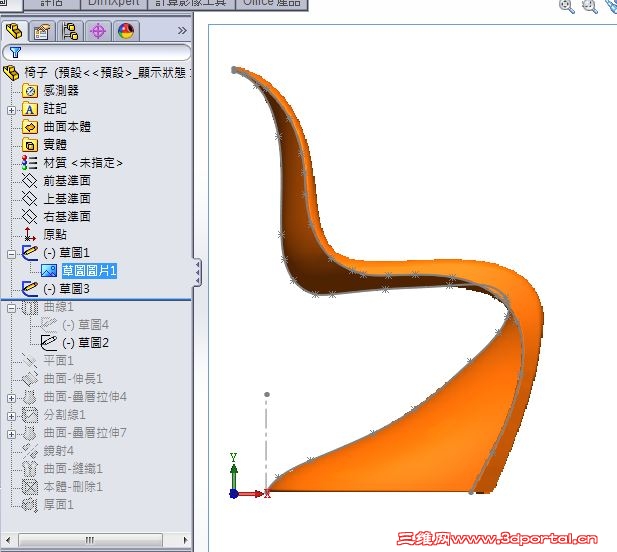This screenshot has width=617, height=552.
Task: Click the tree horizontal scrollbar thumb
Action: 91,540
